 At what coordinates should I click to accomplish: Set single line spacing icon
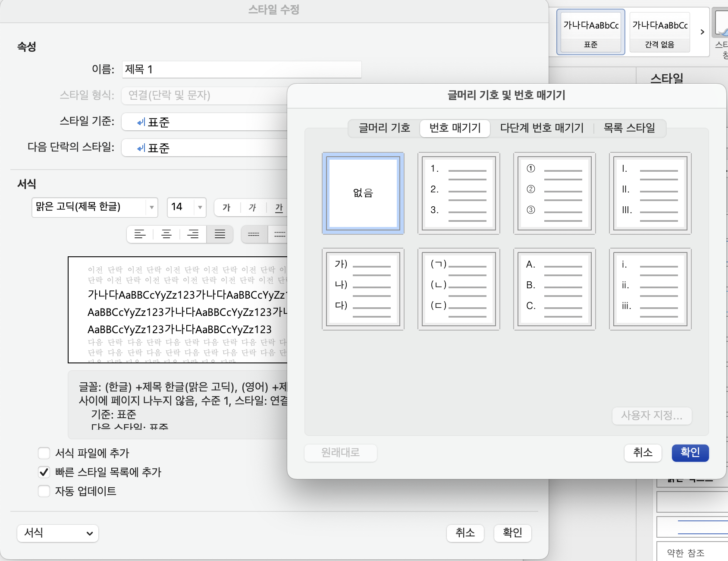[254, 234]
